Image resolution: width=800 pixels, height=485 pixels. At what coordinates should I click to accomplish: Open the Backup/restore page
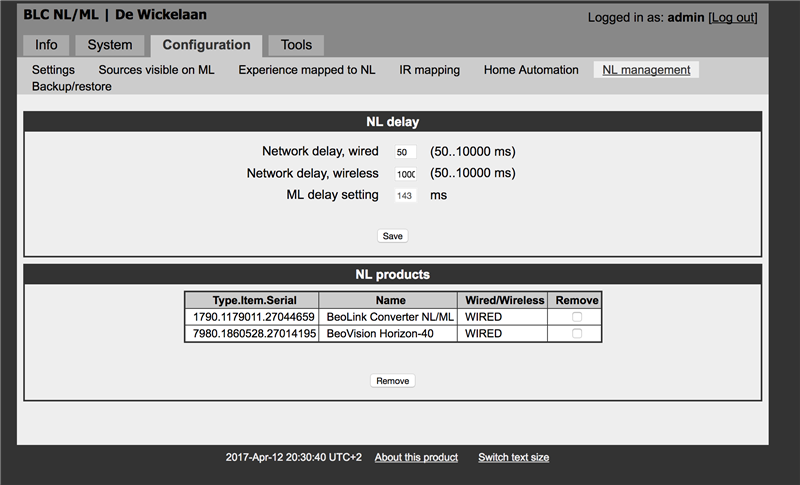[71, 86]
